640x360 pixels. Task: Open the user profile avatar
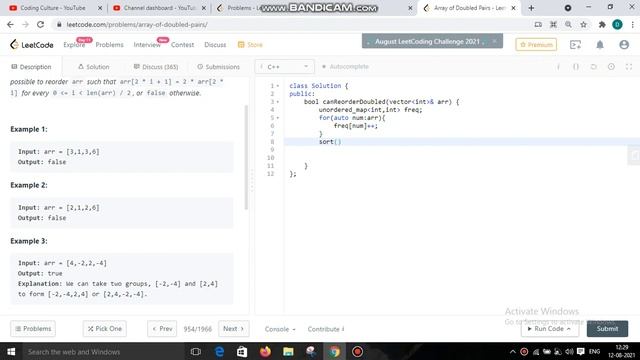624,44
